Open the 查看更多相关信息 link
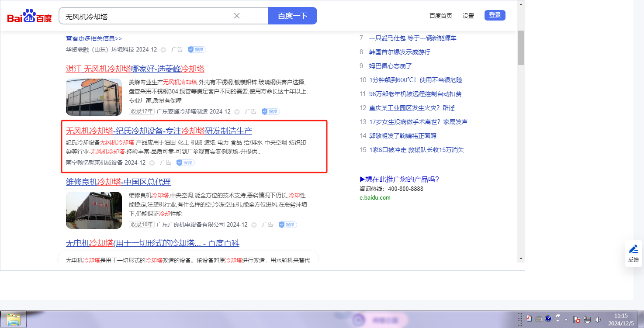Image resolution: width=644 pixels, height=328 pixels. tap(94, 38)
